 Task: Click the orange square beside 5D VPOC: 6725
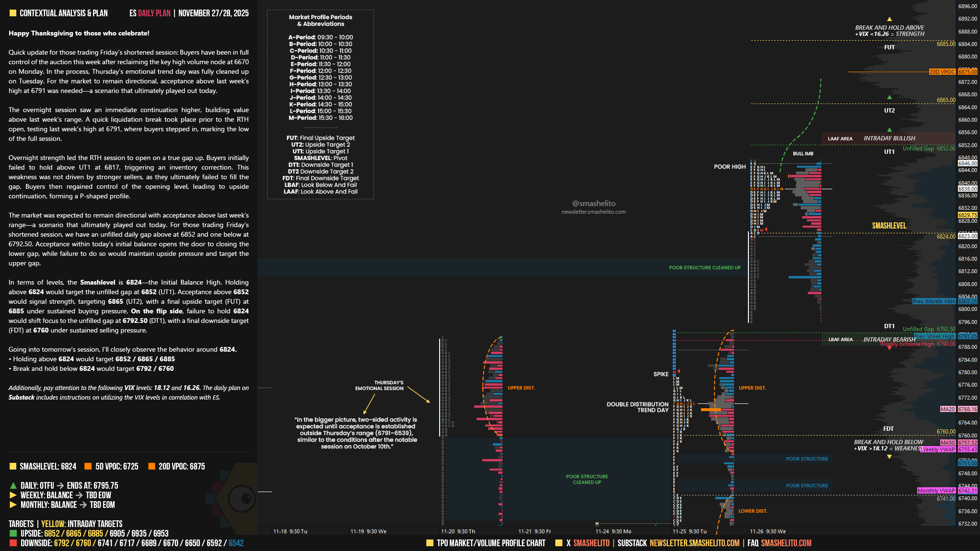coord(88,466)
